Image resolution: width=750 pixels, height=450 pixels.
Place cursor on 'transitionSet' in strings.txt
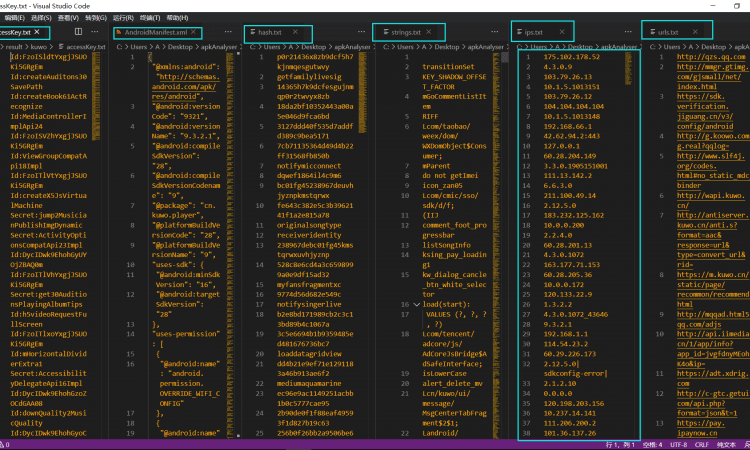pyautogui.click(x=448, y=67)
